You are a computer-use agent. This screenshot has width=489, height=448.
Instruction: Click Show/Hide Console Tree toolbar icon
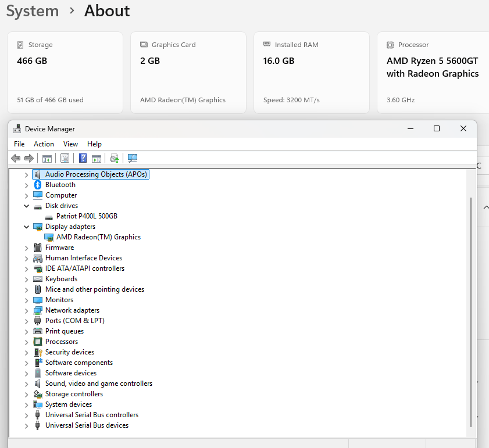47,159
